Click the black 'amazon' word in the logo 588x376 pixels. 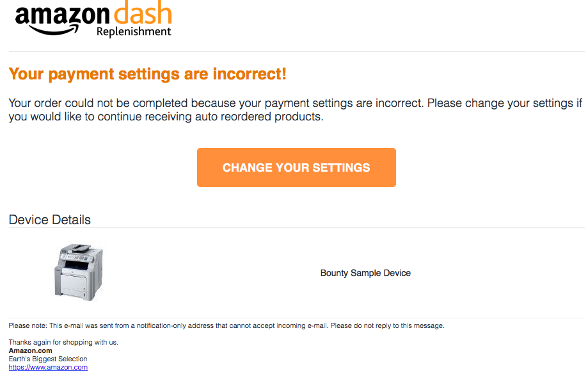point(62,15)
